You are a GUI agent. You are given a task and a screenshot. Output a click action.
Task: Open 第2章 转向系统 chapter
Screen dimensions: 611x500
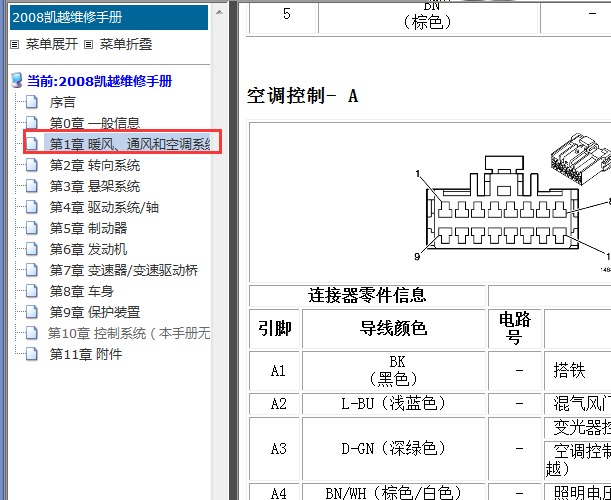95,165
